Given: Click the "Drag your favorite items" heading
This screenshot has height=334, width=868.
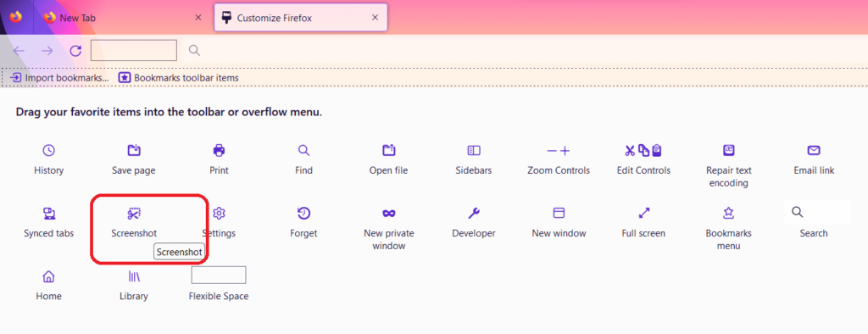Looking at the screenshot, I should (169, 113).
